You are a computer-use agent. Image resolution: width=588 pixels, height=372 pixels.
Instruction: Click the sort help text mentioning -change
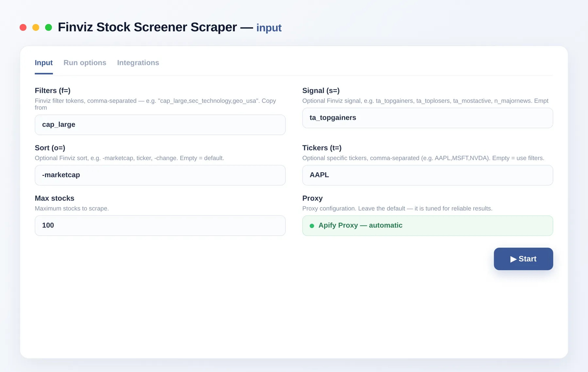(129, 158)
